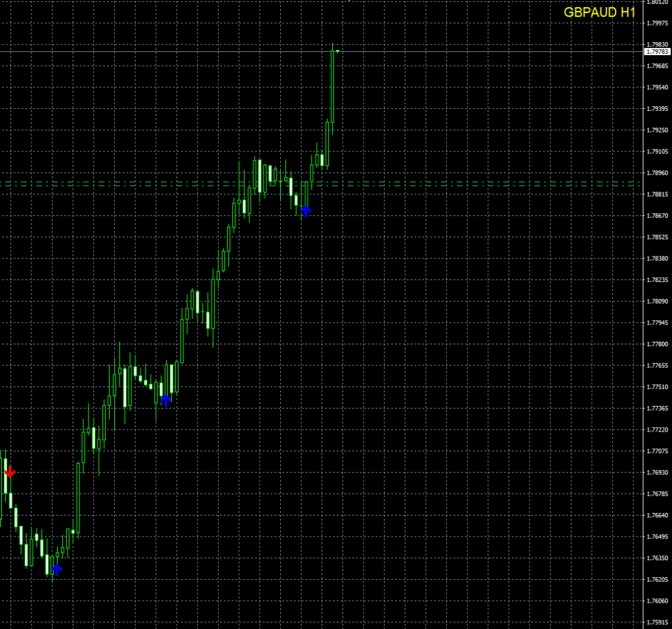Viewport: 672px width, 629px height.
Task: Select the middle blue buy arrow
Action: click(x=166, y=400)
